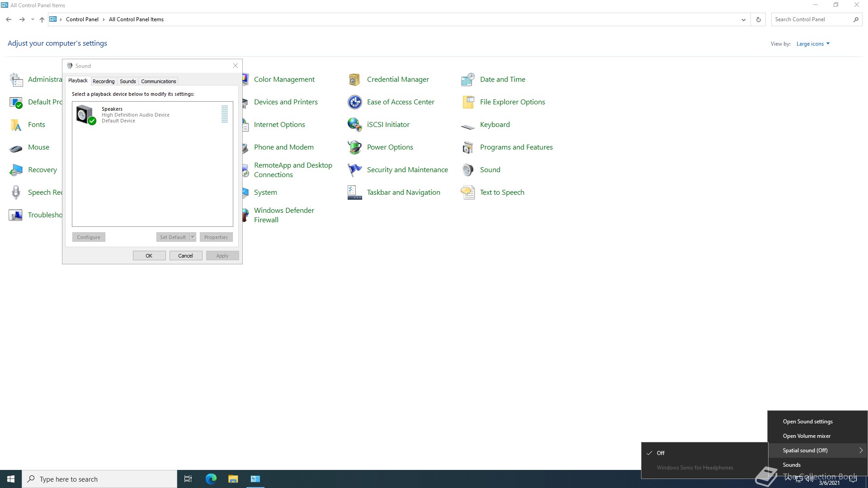Expand the address bar history dropdown
This screenshot has height=488, width=868.
pos(743,19)
